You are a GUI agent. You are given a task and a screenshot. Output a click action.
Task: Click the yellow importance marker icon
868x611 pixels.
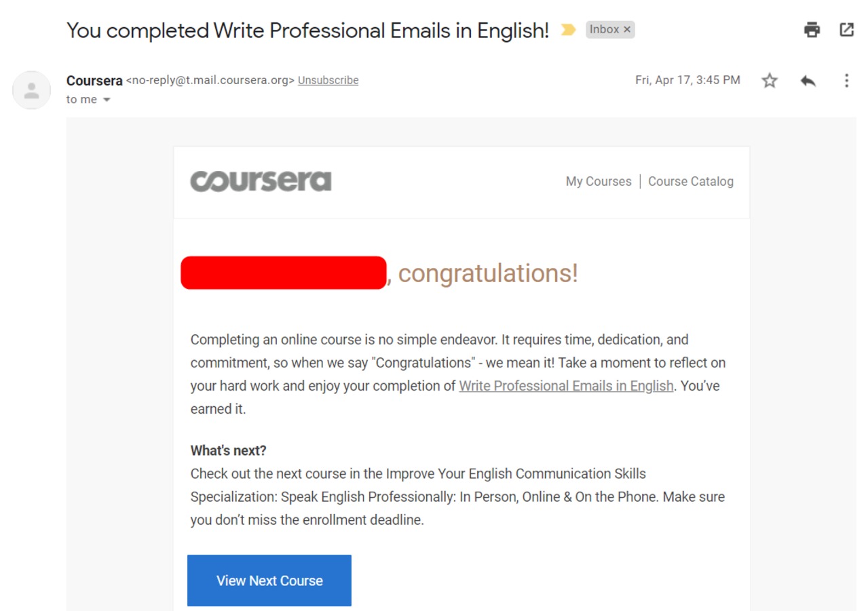click(568, 30)
